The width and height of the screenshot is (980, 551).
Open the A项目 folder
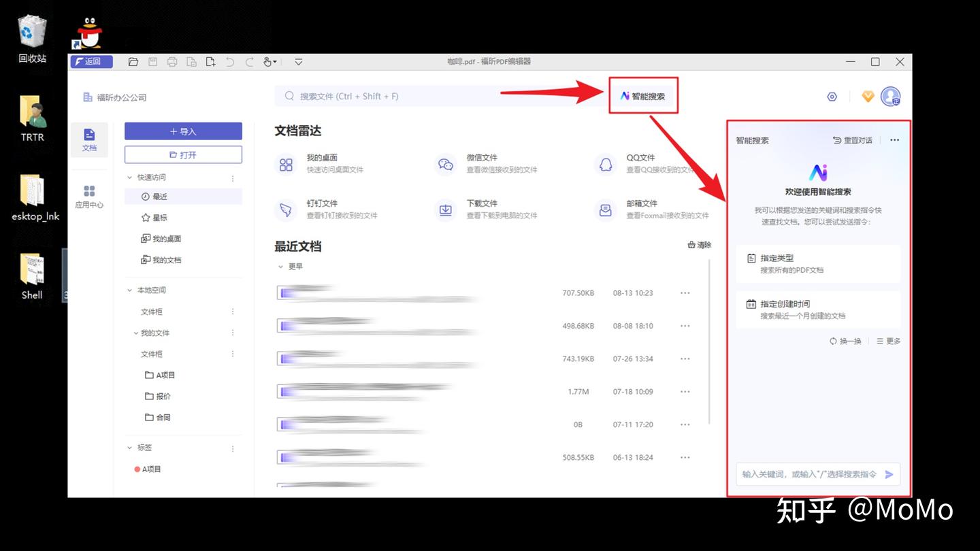click(x=160, y=375)
